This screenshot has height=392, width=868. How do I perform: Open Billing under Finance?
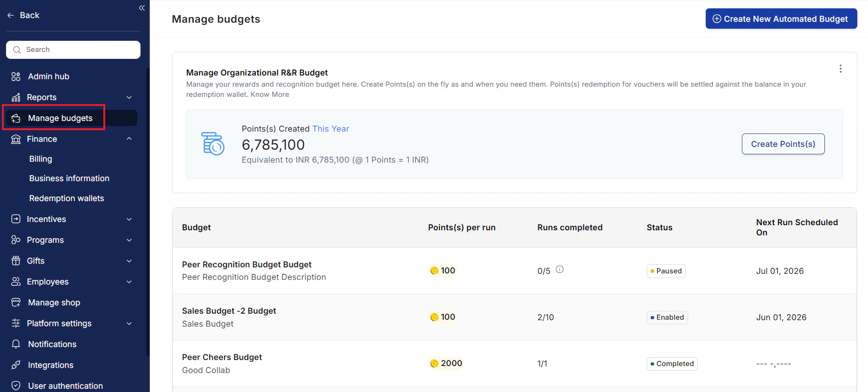(x=41, y=159)
